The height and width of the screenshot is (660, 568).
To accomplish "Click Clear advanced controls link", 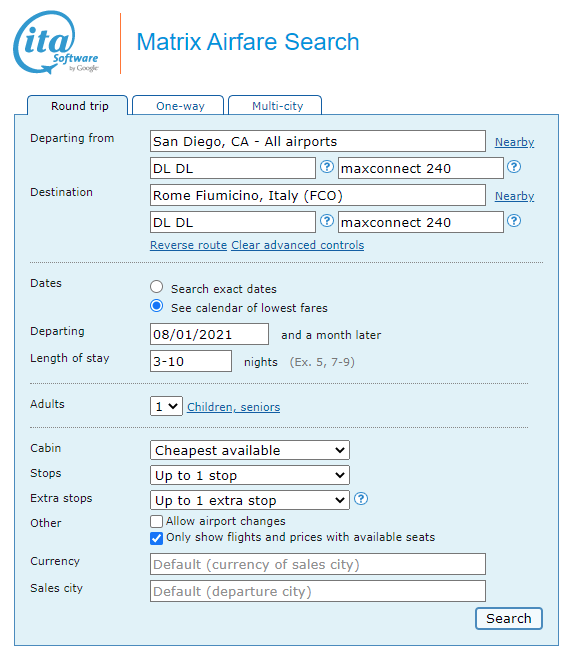I will tap(298, 245).
